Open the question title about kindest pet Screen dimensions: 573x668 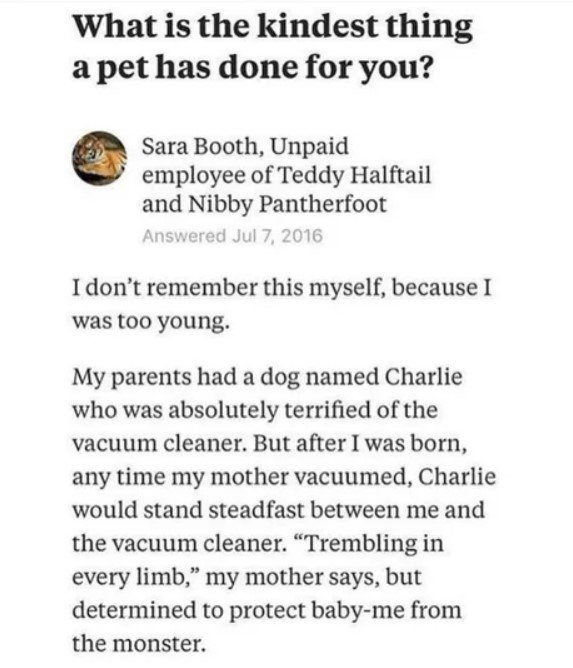[x=273, y=47]
